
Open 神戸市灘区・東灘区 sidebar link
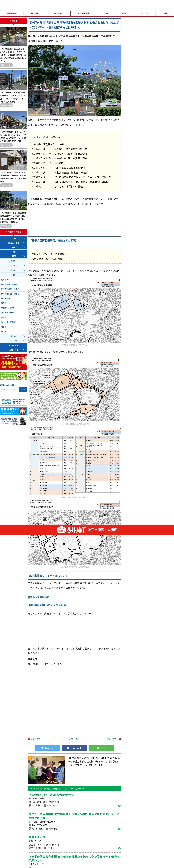pos(9,284)
